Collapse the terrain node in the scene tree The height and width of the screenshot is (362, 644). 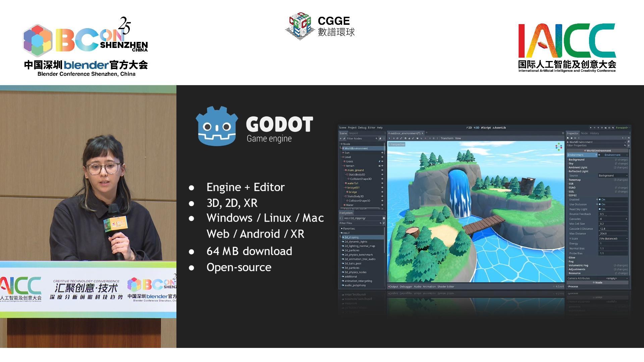point(343,166)
